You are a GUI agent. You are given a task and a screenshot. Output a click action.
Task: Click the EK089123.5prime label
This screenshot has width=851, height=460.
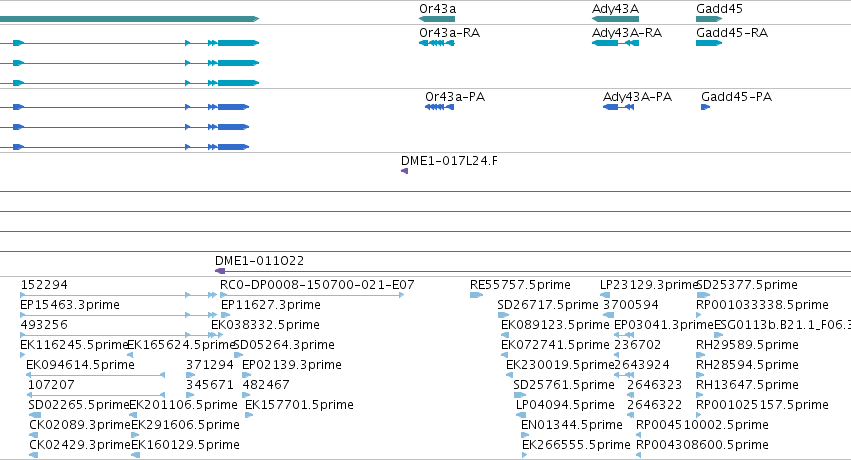click(555, 324)
